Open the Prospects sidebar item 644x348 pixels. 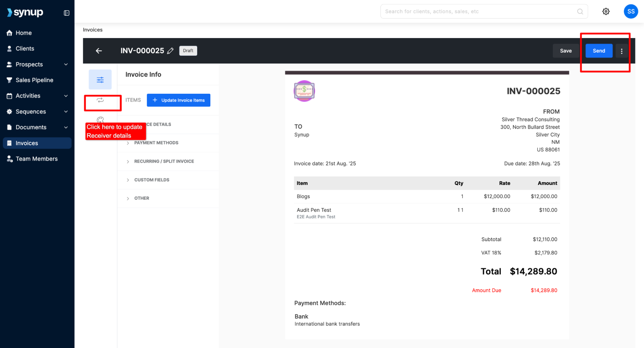point(29,64)
